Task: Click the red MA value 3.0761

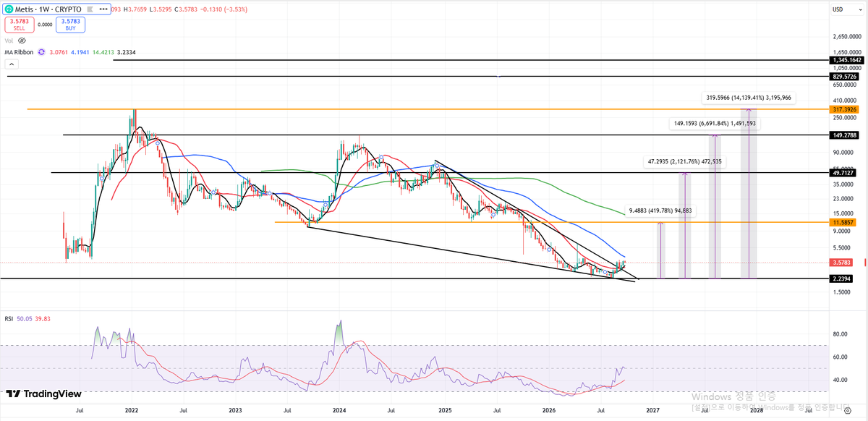Action: [x=58, y=52]
